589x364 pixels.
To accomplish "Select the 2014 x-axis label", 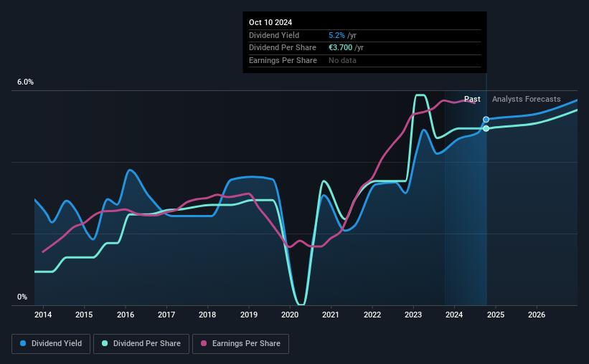I will (x=43, y=315).
